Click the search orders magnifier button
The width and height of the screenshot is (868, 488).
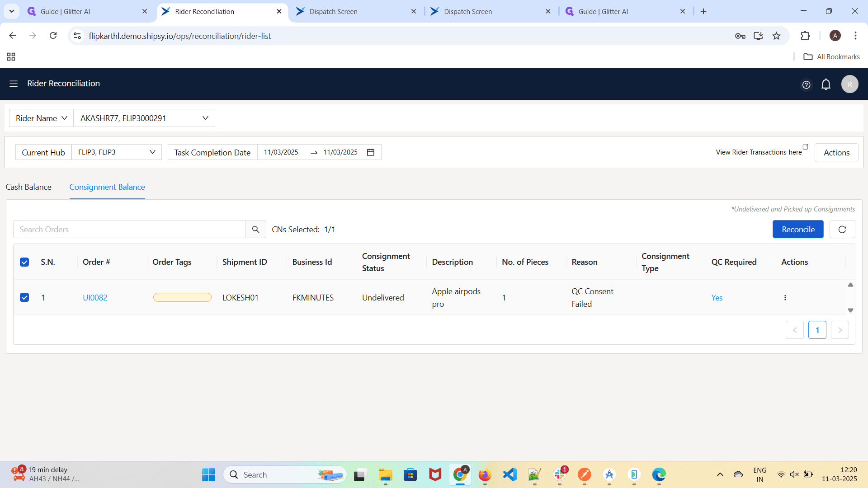[x=255, y=229]
